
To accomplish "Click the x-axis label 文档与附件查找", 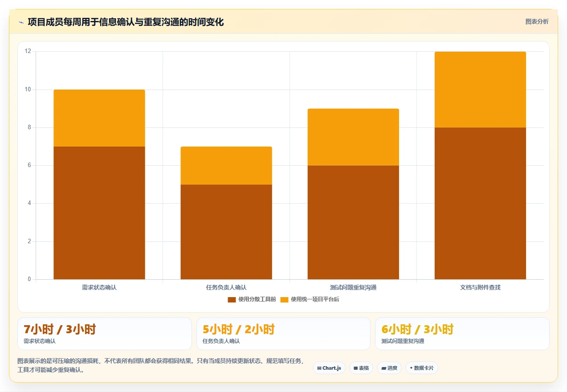I will (480, 288).
